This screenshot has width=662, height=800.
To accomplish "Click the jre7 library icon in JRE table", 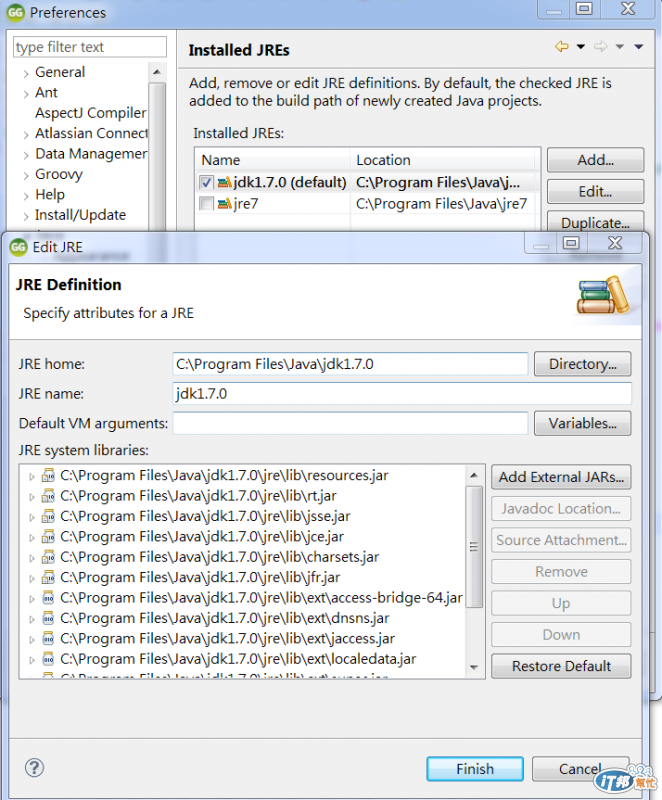I will [224, 204].
